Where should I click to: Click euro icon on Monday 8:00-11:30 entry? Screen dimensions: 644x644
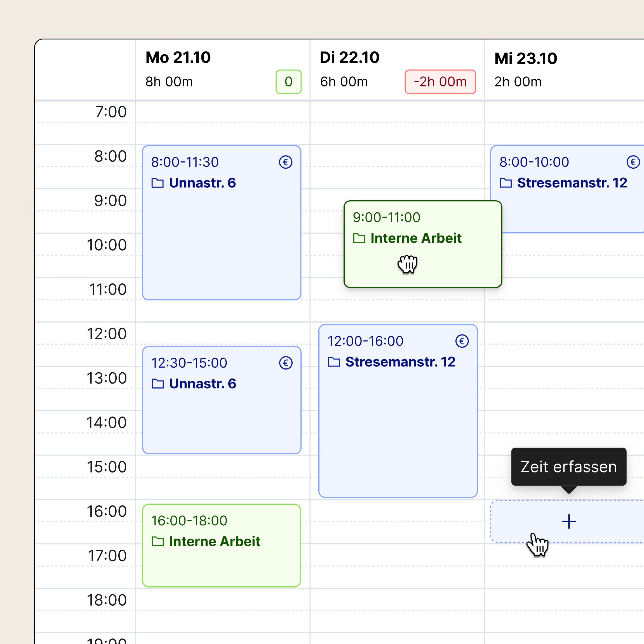(x=285, y=162)
